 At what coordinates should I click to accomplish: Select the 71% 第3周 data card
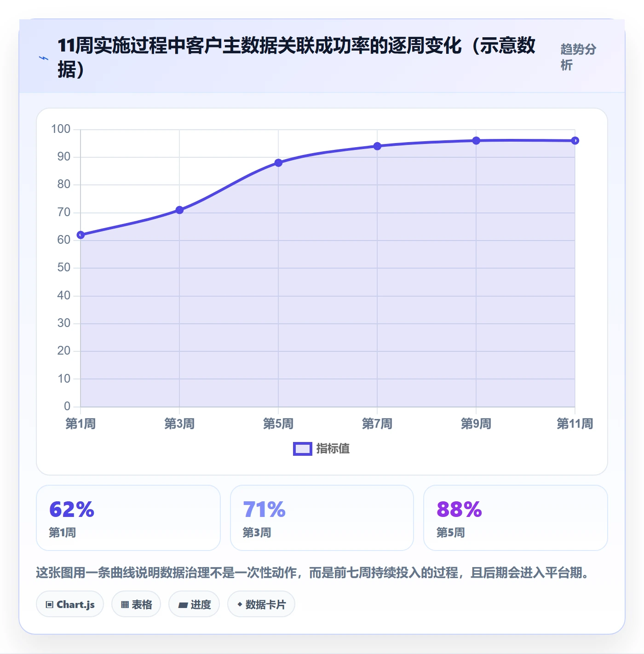[x=322, y=518]
